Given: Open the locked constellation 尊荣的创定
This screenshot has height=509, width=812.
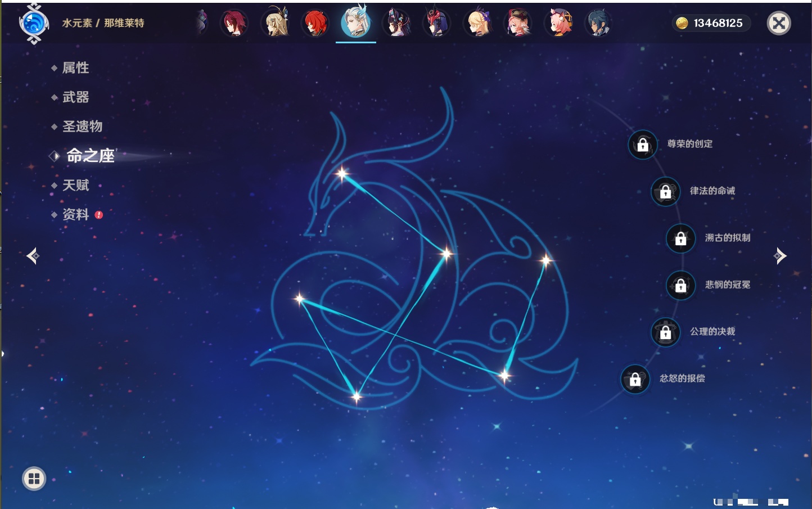Looking at the screenshot, I should pyautogui.click(x=643, y=145).
